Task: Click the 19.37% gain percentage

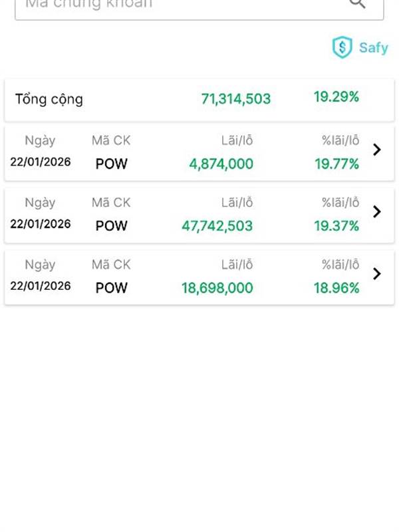Action: point(336,225)
